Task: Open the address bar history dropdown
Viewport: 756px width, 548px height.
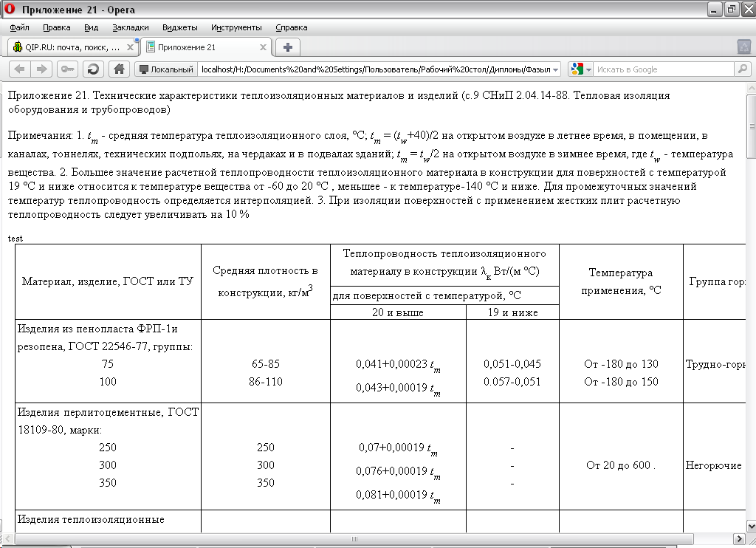Action: point(555,70)
